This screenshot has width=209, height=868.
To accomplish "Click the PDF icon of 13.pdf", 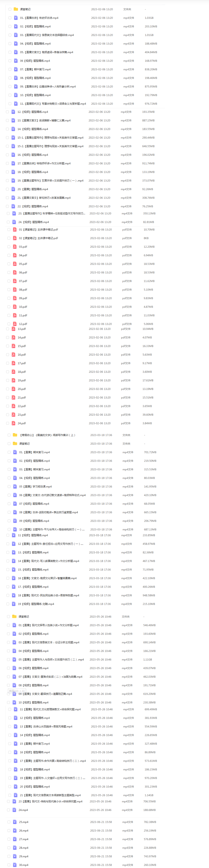I will (14, 329).
